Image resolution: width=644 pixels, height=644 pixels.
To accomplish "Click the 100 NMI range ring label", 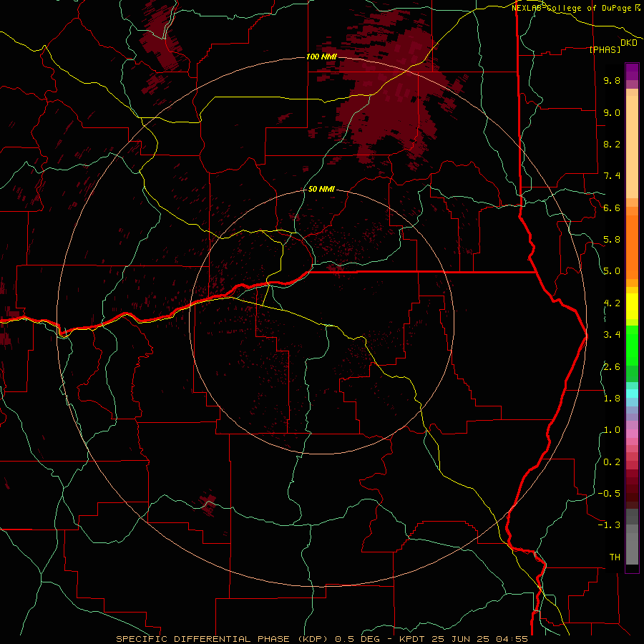I will pos(321,57).
